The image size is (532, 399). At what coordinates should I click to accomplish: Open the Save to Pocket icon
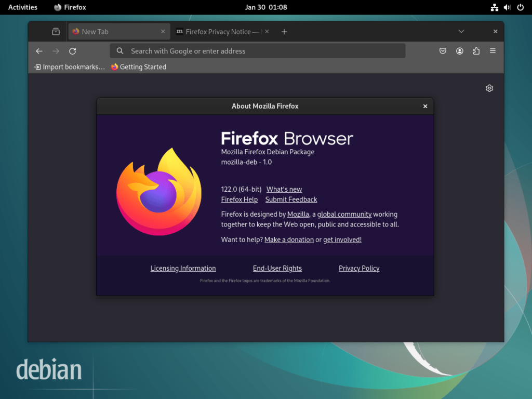coord(443,51)
